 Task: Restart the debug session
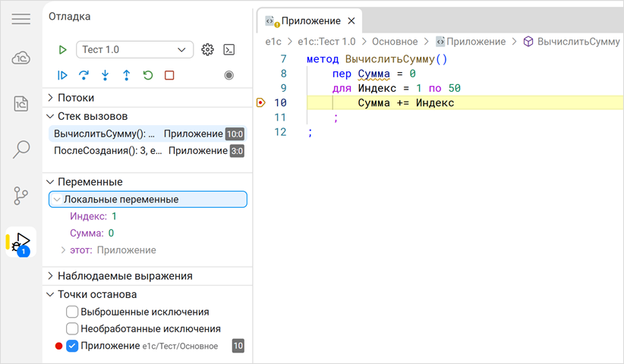click(x=148, y=75)
